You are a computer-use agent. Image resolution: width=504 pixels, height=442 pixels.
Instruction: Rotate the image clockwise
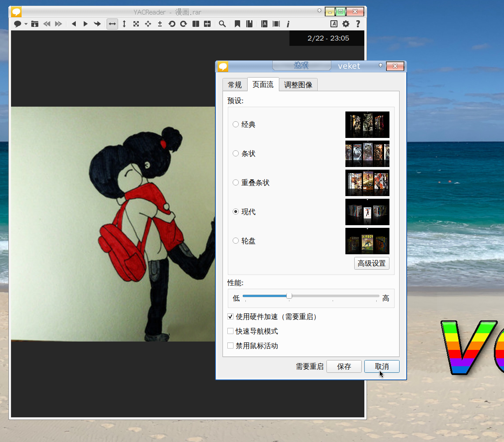184,24
